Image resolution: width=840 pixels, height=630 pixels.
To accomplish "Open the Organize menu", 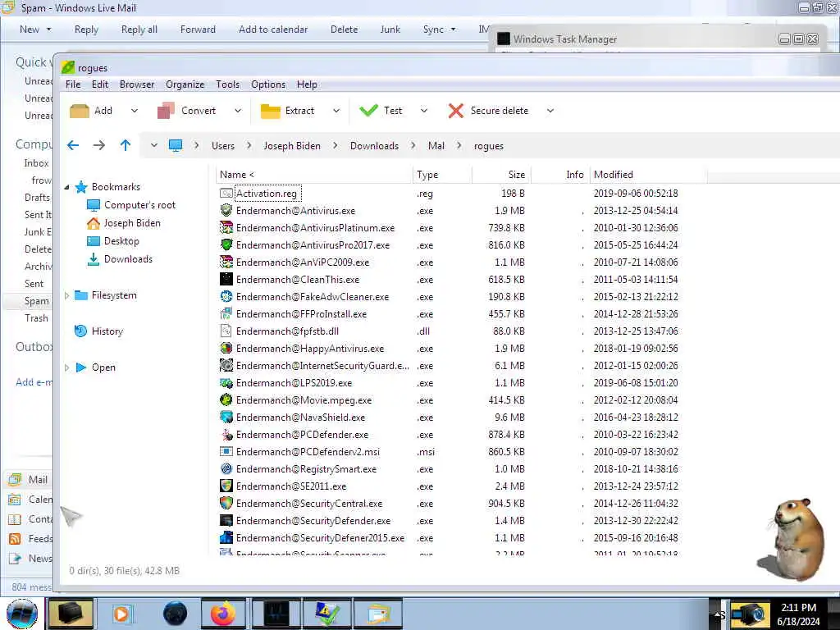I will 185,84.
